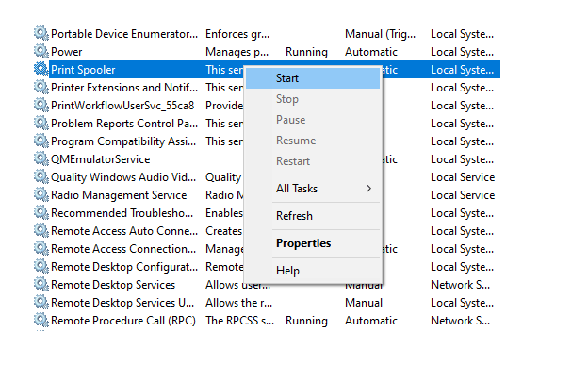Click gear icon of Problem Reports Control Pa
The height and width of the screenshot is (366, 588).
pyautogui.click(x=41, y=124)
